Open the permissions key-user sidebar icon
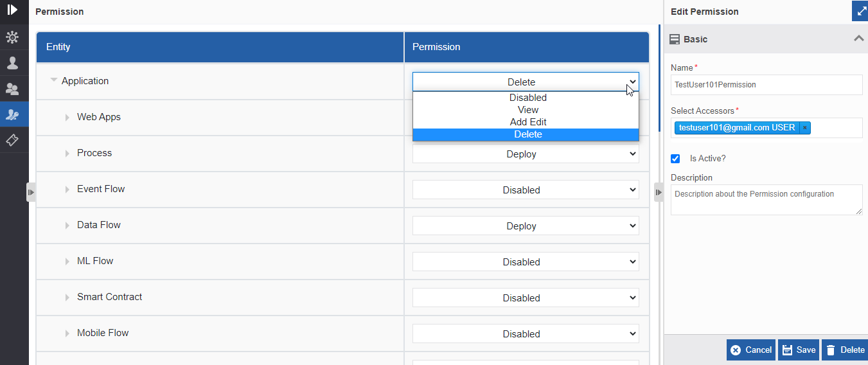 12,114
